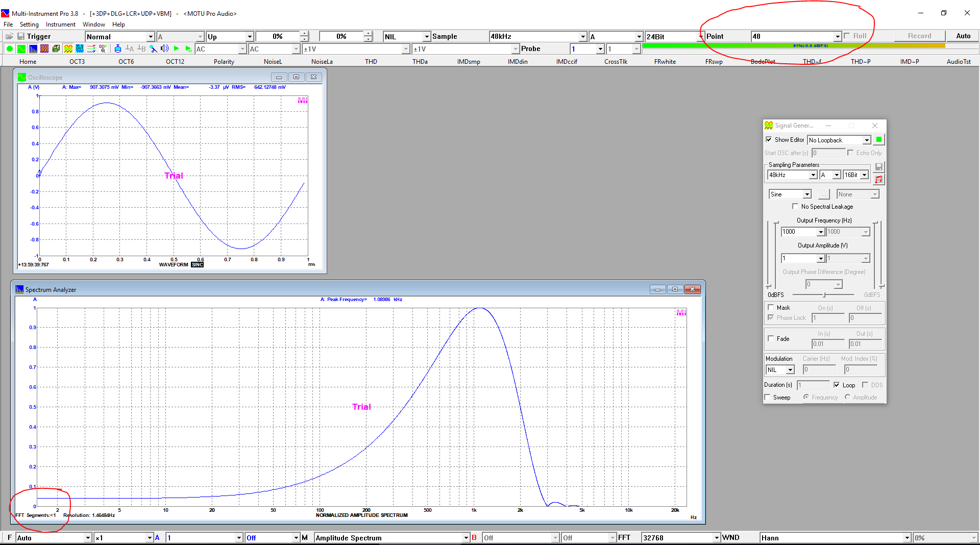Viewport: 980px width, 545px height.
Task: Toggle the Phase Lock checkbox
Action: click(x=771, y=318)
